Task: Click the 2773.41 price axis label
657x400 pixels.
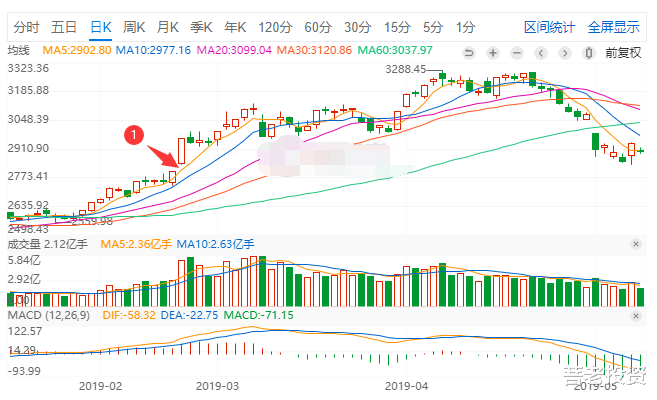Action: click(28, 175)
